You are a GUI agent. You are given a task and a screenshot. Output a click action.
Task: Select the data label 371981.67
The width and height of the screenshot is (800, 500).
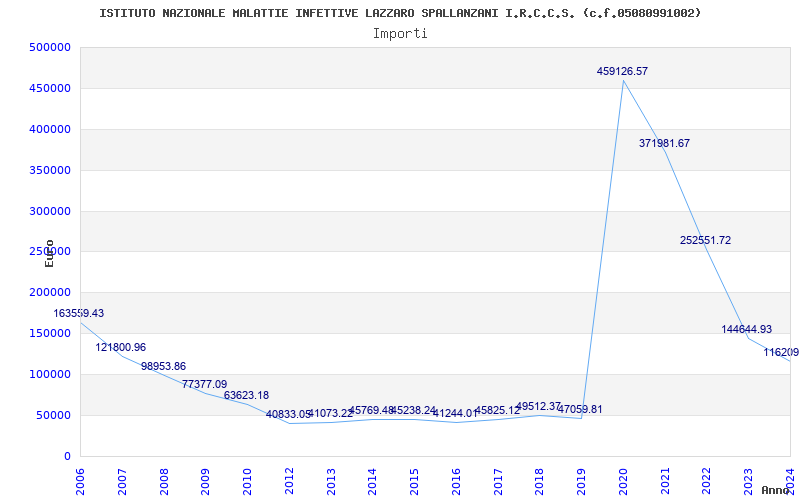664,143
